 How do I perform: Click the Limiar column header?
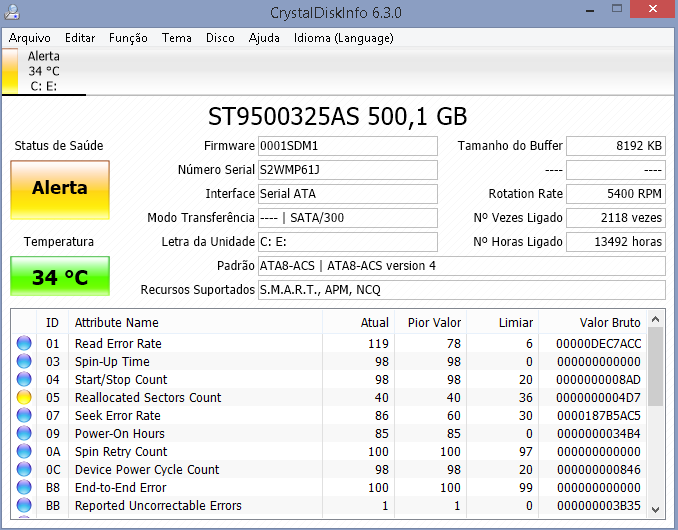click(502, 322)
